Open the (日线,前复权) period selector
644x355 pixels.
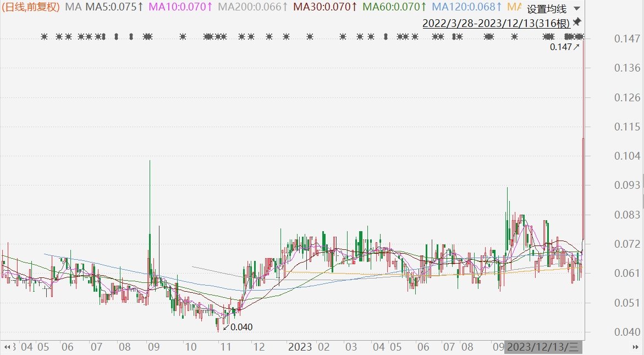click(31, 7)
